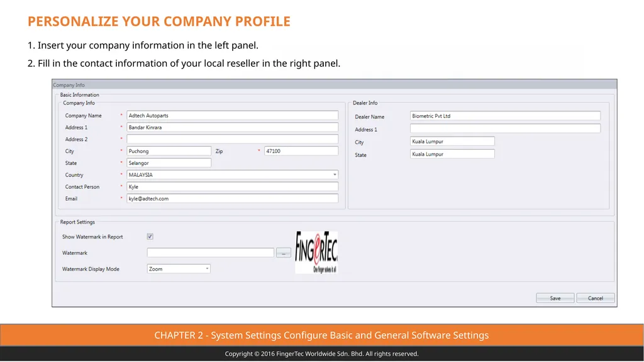Screen dimensions: 644x362
Task: Toggle Show Watermark in Report checkbox
Action: pos(150,237)
